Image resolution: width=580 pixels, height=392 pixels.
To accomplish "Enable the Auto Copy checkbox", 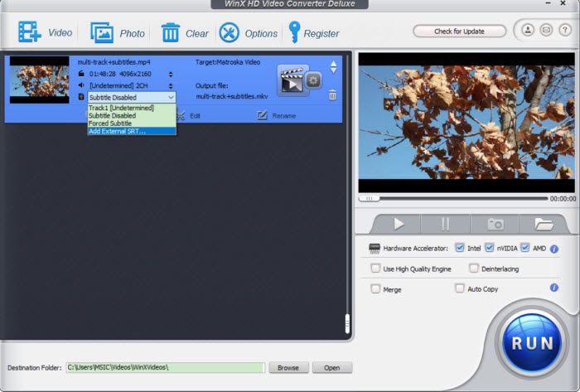I will pyautogui.click(x=459, y=288).
